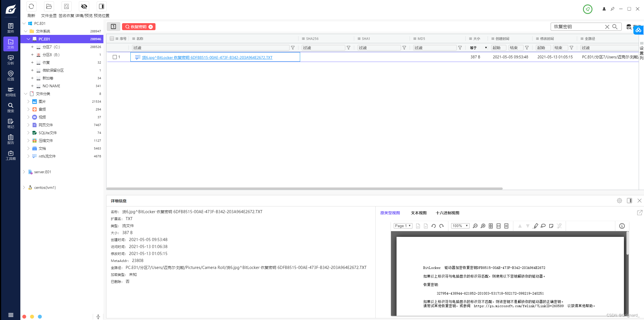Click zoom out in preview toolbar
The image size is (644, 320).
point(475,226)
